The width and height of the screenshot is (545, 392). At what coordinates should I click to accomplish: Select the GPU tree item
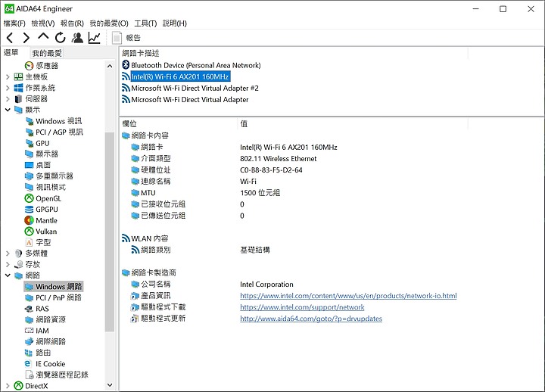point(38,143)
